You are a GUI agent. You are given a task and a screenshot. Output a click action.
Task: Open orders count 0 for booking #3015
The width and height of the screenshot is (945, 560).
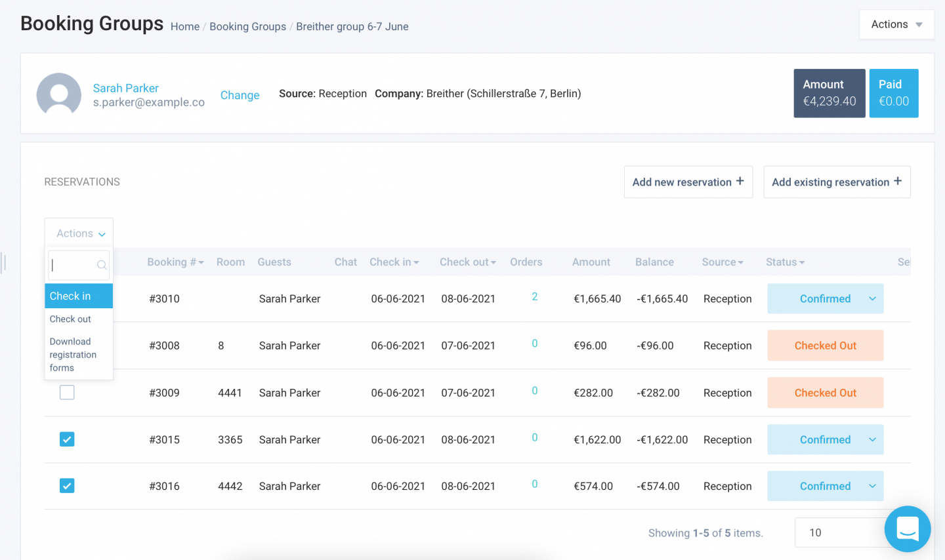(x=535, y=437)
